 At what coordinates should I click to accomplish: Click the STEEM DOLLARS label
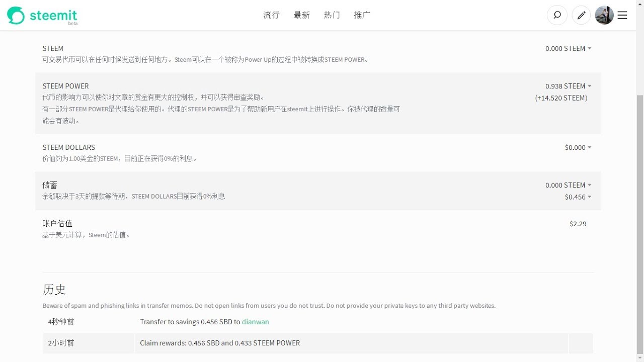pyautogui.click(x=68, y=147)
